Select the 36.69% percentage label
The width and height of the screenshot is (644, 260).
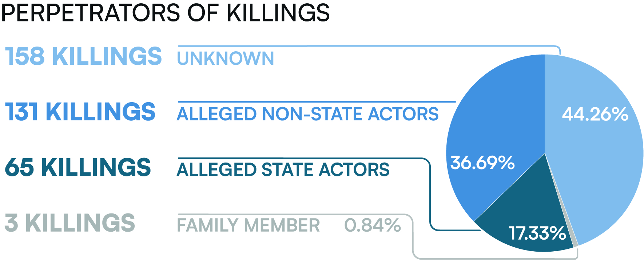pos(482,163)
